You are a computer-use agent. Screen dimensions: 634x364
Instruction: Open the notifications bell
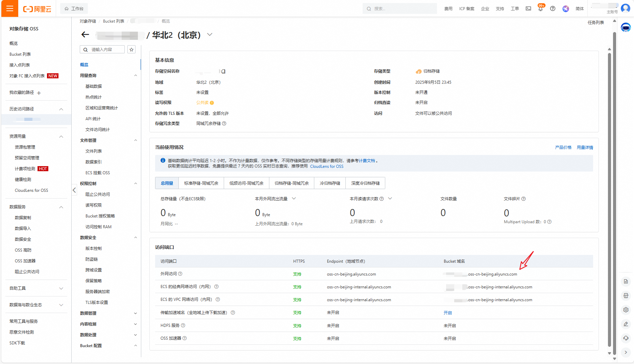coord(540,8)
